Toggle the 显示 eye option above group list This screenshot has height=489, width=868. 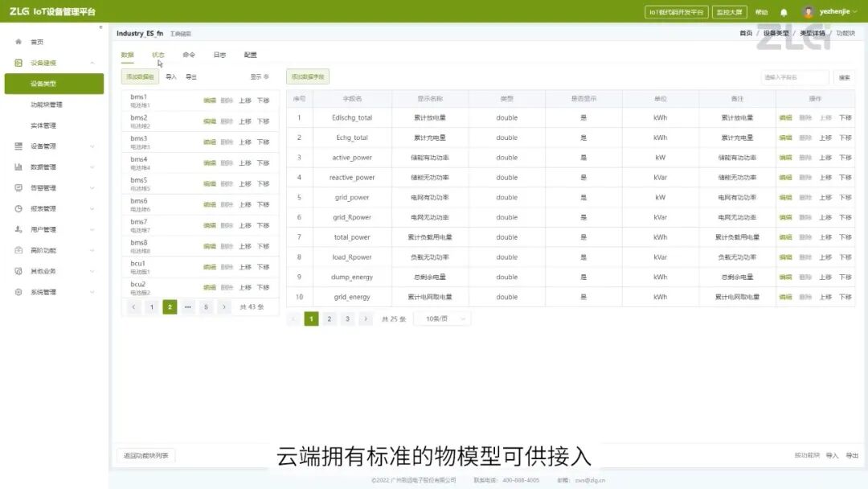pyautogui.click(x=259, y=77)
